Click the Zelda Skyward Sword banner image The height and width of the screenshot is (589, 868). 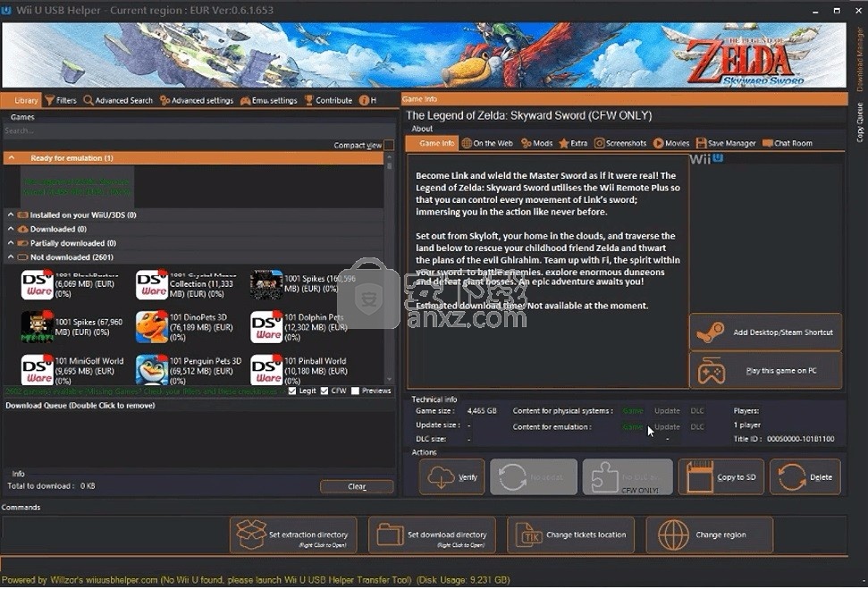click(x=424, y=55)
